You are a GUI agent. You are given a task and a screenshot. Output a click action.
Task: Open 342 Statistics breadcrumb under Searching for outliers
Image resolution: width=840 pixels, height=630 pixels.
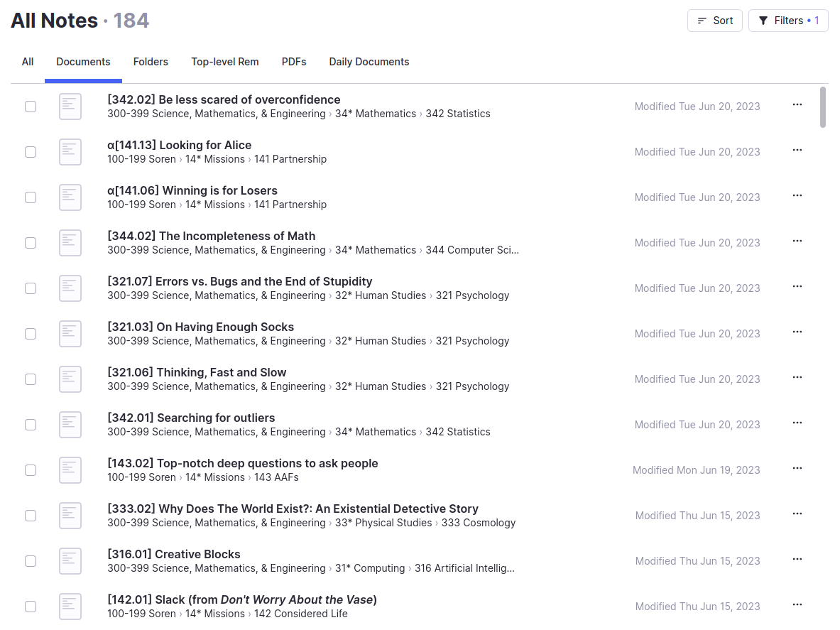[x=458, y=432]
